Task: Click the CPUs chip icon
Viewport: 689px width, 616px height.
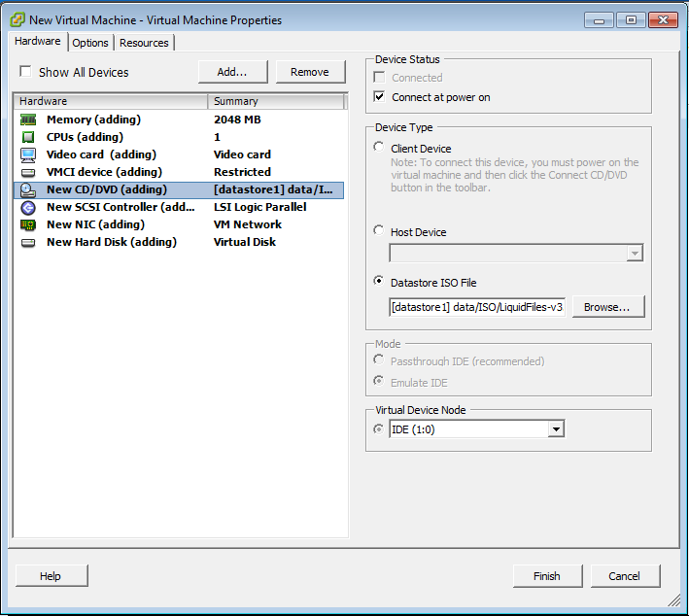Action: coord(28,137)
